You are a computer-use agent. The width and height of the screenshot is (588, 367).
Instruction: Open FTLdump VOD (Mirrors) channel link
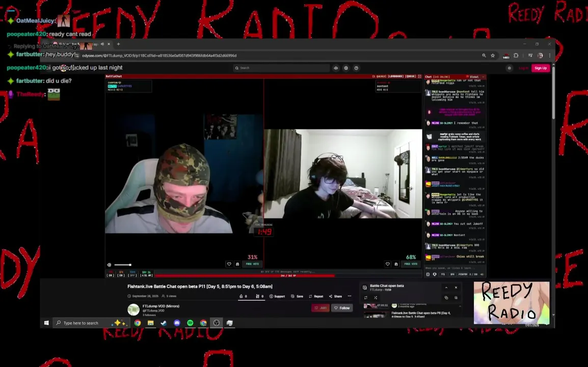tap(161, 306)
